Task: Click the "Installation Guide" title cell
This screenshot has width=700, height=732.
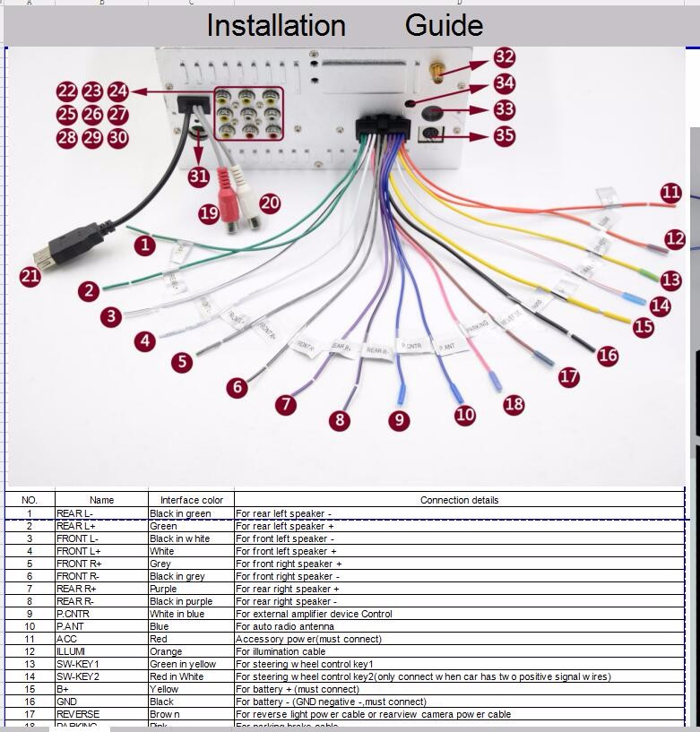Action: [345, 26]
